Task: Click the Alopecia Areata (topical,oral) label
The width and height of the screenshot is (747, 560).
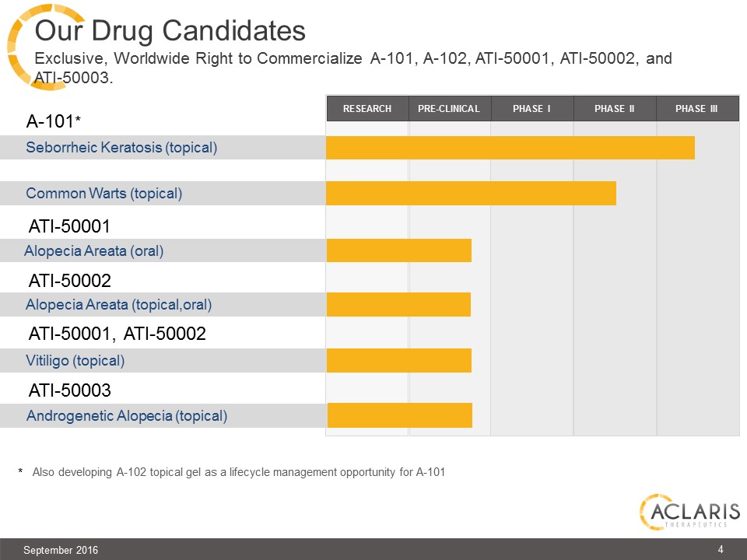Action: 119,304
